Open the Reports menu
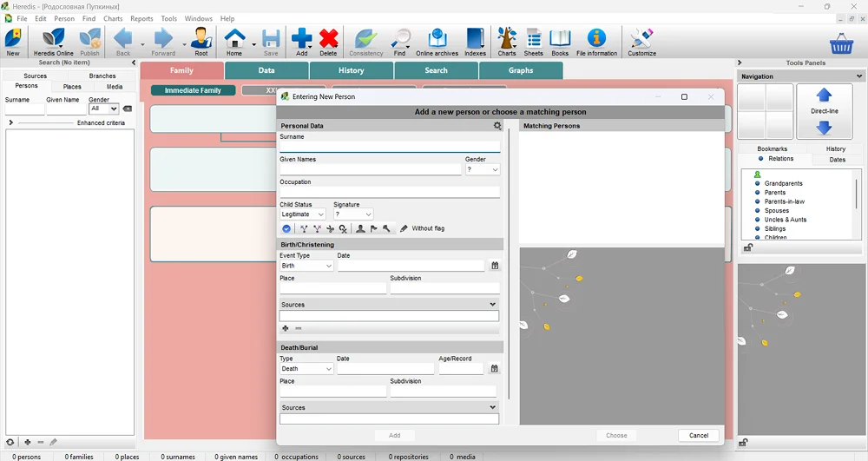 tap(141, 18)
